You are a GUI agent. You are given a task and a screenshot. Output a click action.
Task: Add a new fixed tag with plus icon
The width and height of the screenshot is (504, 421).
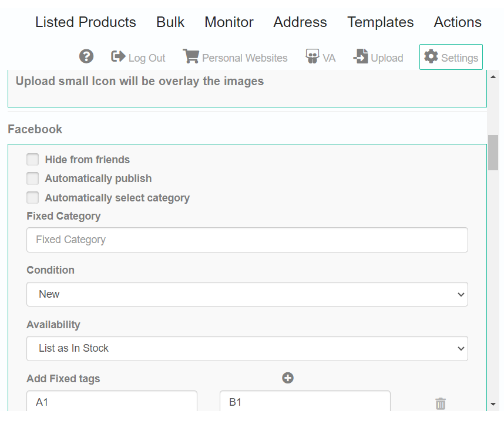[x=288, y=378]
